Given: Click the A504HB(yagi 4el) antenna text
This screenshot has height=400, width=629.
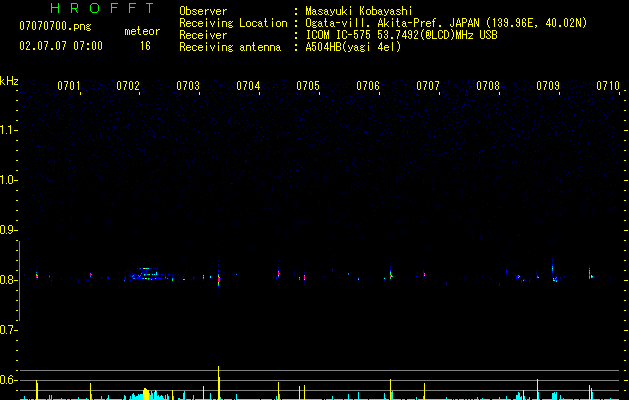Looking at the screenshot, I should coord(353,47).
